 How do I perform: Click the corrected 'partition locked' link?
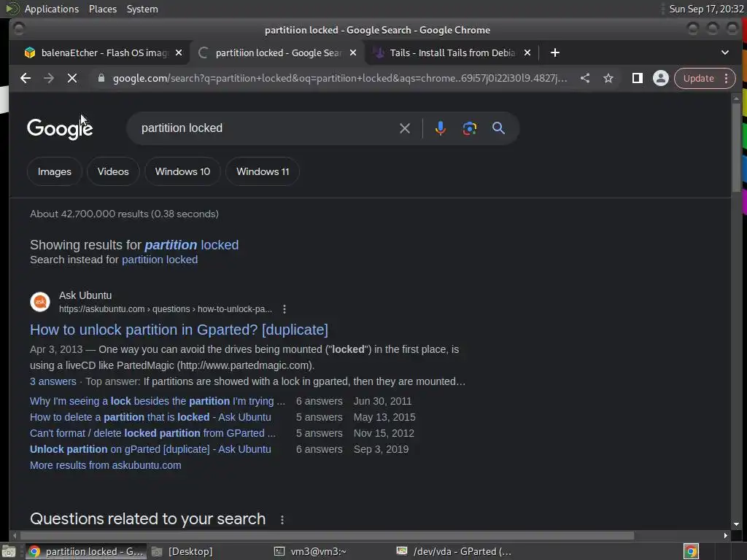point(192,245)
